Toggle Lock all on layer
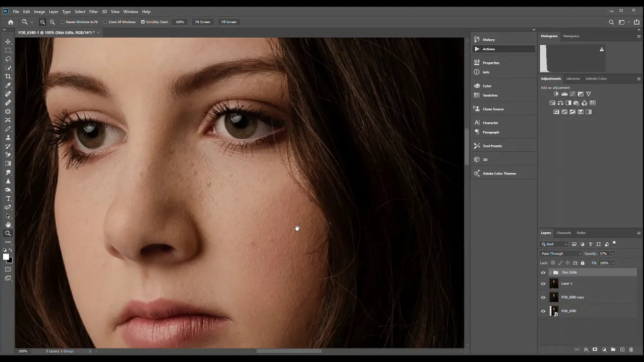 583,263
